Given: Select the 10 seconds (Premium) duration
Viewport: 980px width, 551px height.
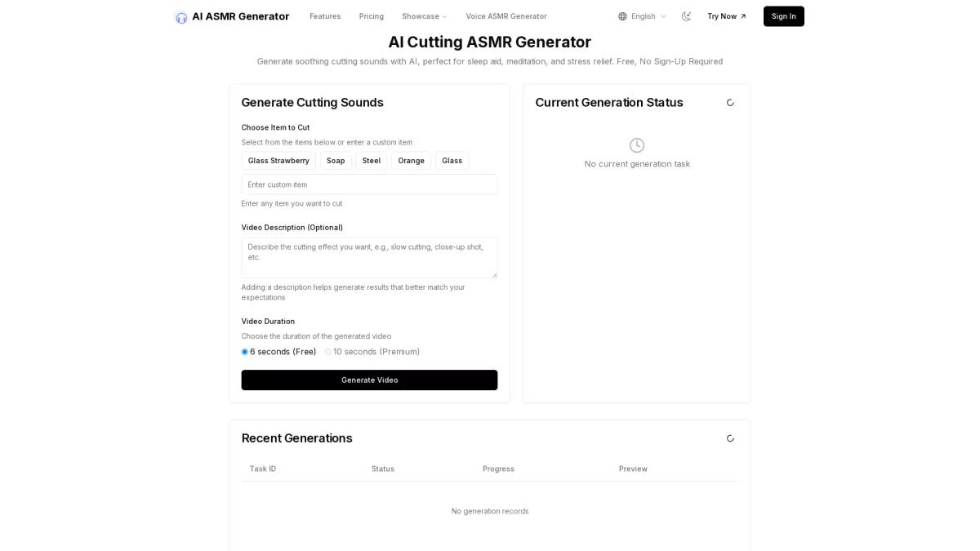Looking at the screenshot, I should 328,352.
